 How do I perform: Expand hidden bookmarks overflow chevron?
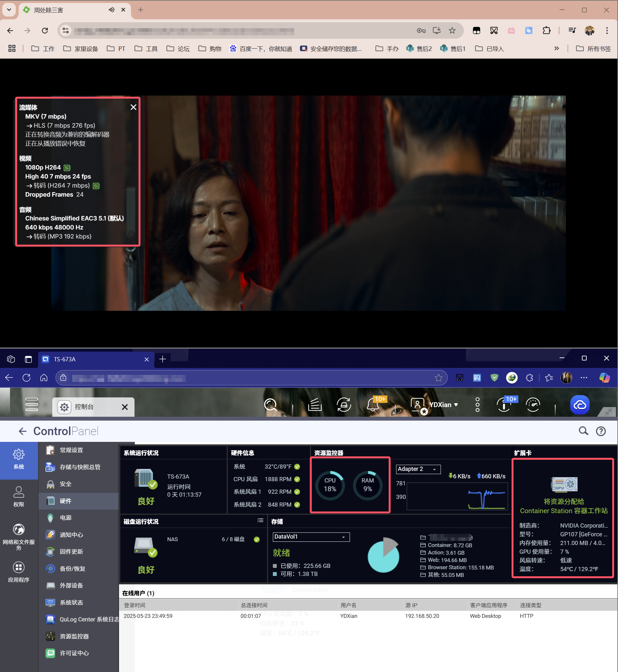(556, 48)
